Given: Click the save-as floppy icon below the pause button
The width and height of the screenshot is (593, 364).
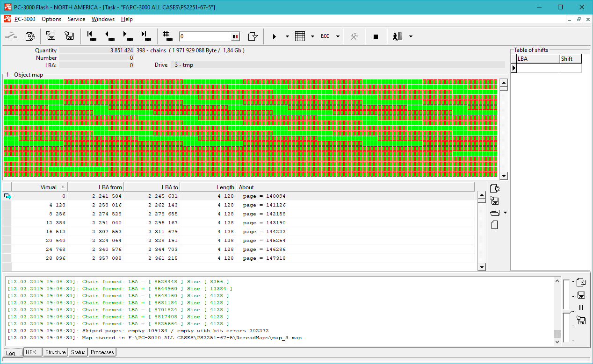Looking at the screenshot, I should (x=581, y=320).
